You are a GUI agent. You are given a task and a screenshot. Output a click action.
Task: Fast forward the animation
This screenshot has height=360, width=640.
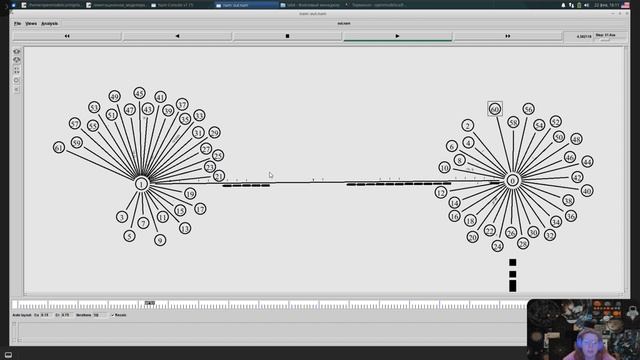[508, 36]
